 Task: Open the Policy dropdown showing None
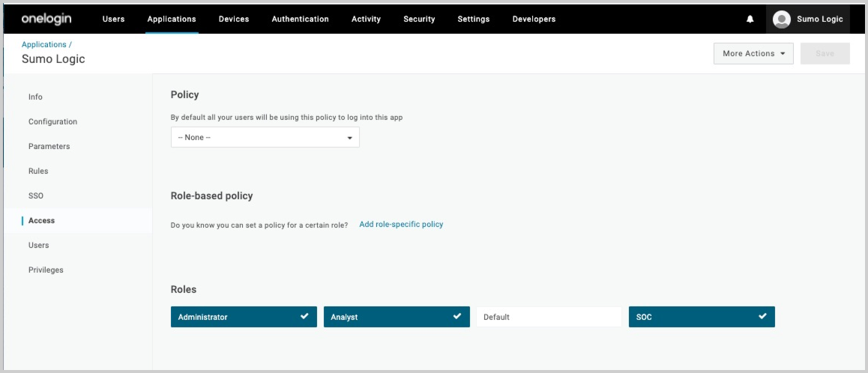(265, 138)
